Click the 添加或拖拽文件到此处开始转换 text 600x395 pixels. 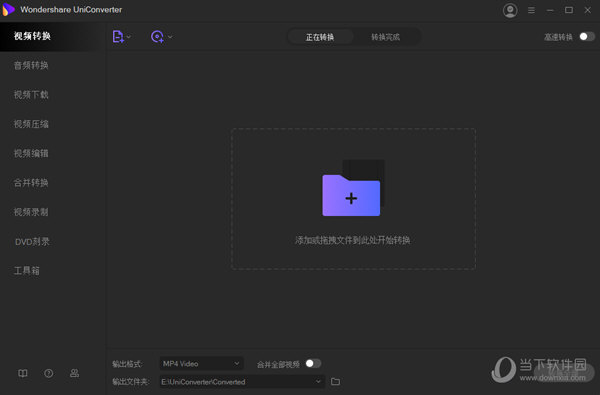pyautogui.click(x=352, y=240)
